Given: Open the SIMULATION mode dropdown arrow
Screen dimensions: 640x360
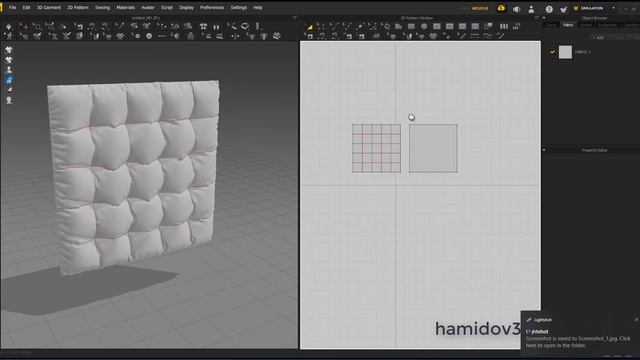Looking at the screenshot, I should tap(613, 8).
